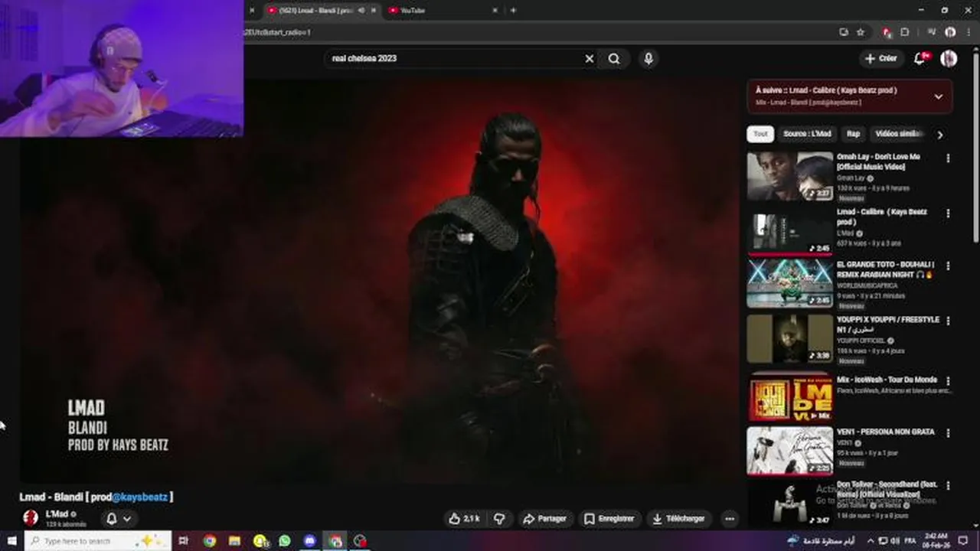Click the 'Enregistrer' save button

[x=609, y=519]
